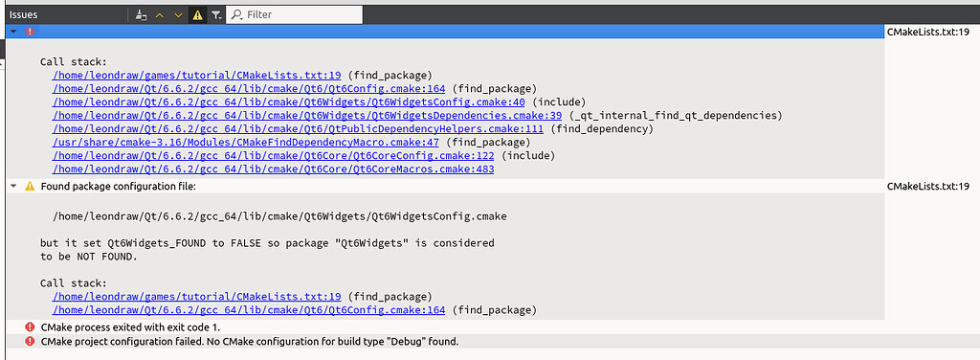The image size is (980, 360).
Task: Open the issue category filter menu
Action: (x=215, y=14)
